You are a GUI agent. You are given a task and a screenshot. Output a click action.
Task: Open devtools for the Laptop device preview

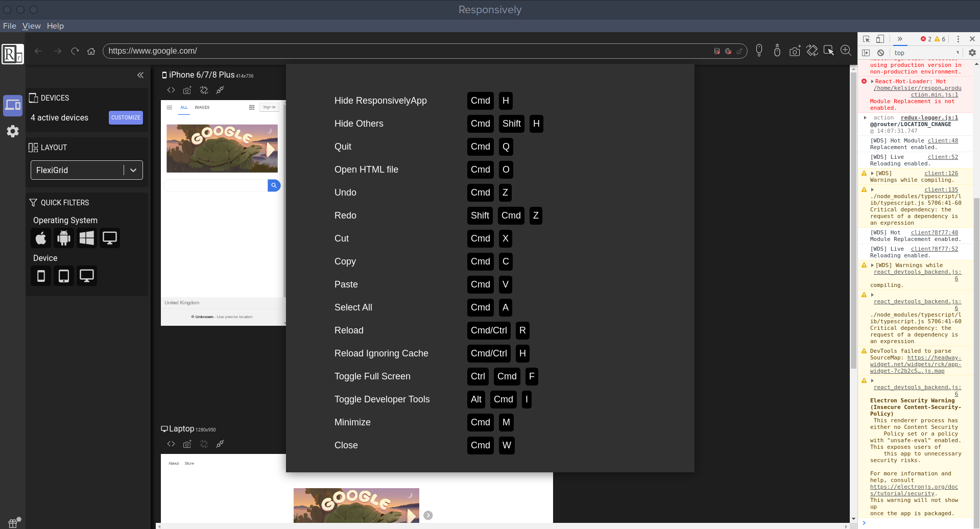click(x=171, y=444)
